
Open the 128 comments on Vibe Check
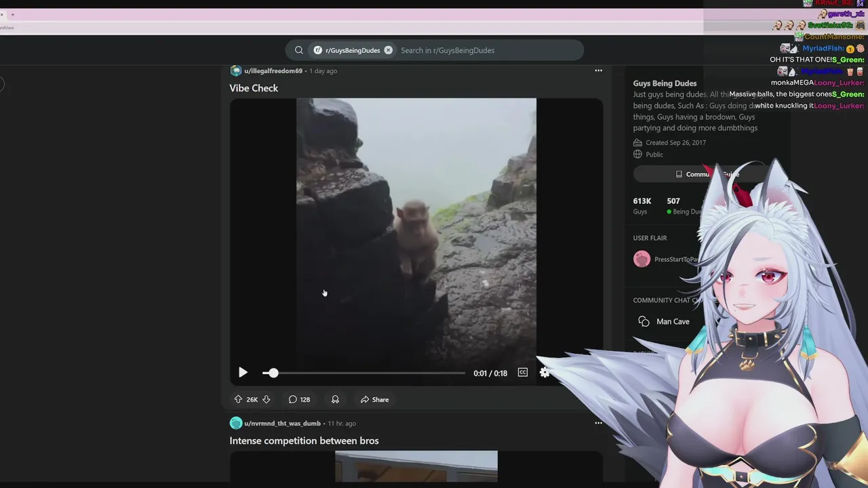click(x=299, y=399)
